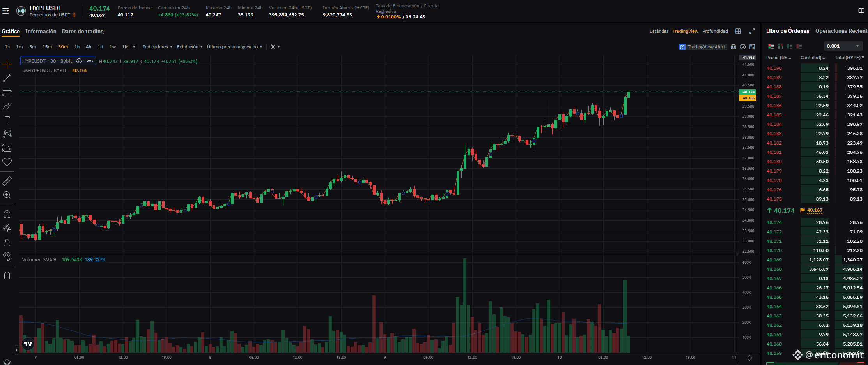Expand more timeframes arrow after 1M
Viewport: 868px width, 365px height.
pos(134,47)
